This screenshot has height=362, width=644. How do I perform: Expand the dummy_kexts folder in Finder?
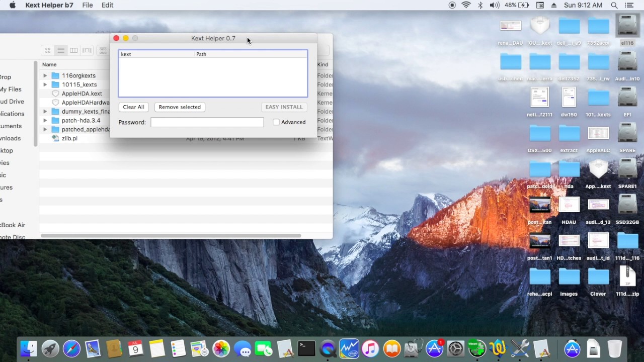45,112
